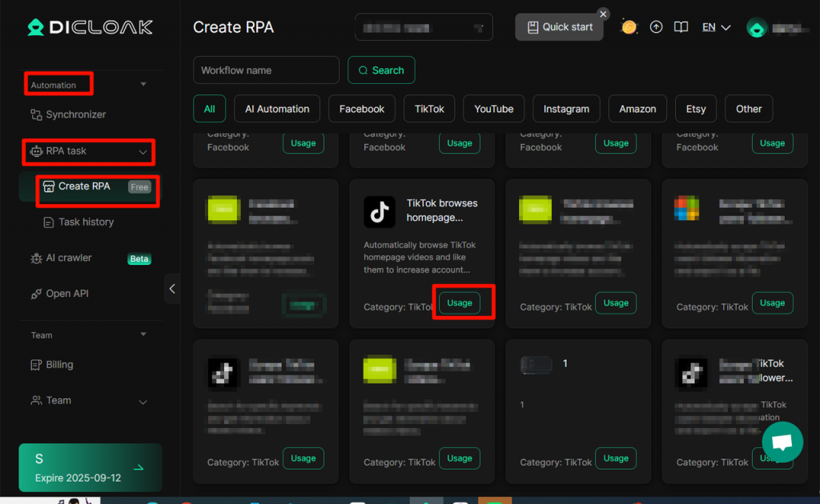820x504 pixels.
Task: Filter by Instagram category
Action: (x=566, y=109)
